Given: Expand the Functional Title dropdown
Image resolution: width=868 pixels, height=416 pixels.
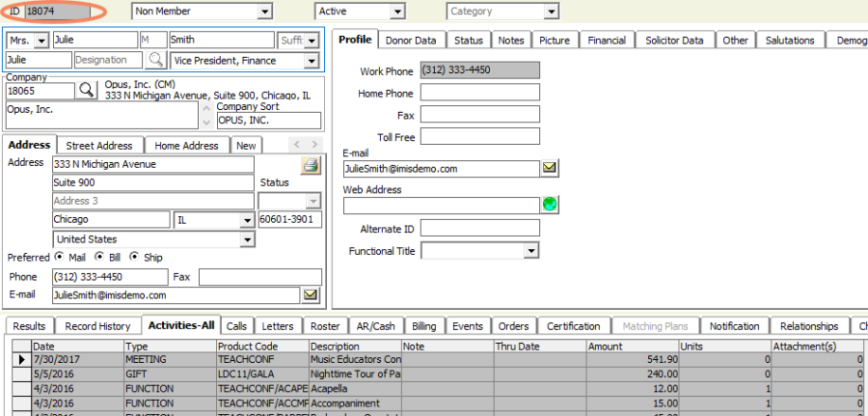Looking at the screenshot, I should click(530, 251).
